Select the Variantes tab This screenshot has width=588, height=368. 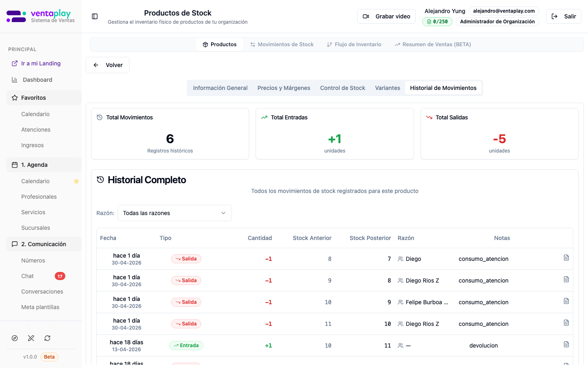[x=388, y=88]
